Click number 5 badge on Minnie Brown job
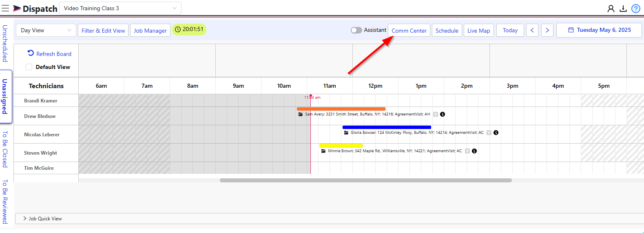644x233 pixels. tap(474, 151)
